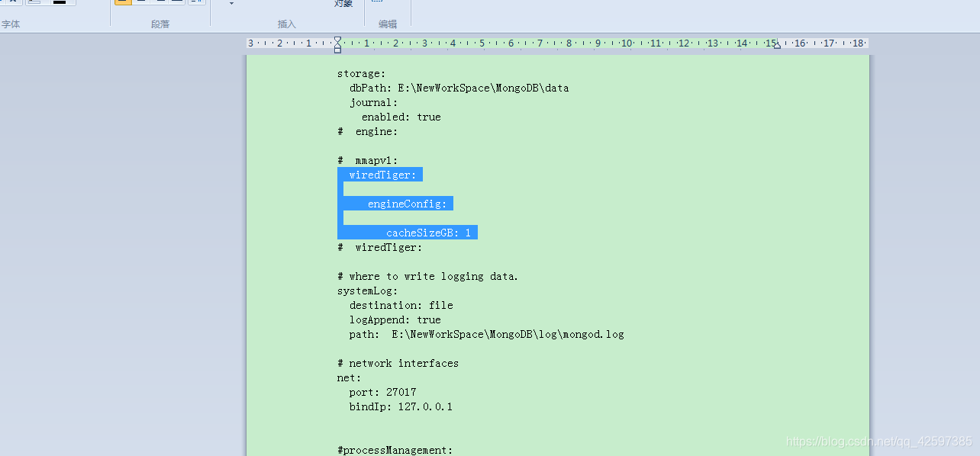The height and width of the screenshot is (456, 980).
Task: Select the right indent marker on the ruler
Action: pos(777,47)
